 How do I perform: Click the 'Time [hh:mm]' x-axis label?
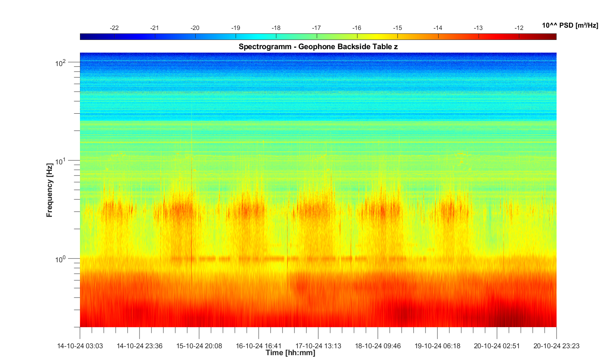290,353
